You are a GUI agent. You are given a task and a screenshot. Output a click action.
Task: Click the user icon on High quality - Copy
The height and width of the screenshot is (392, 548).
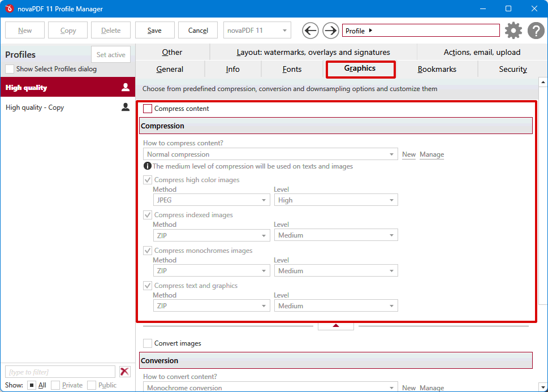click(x=126, y=107)
